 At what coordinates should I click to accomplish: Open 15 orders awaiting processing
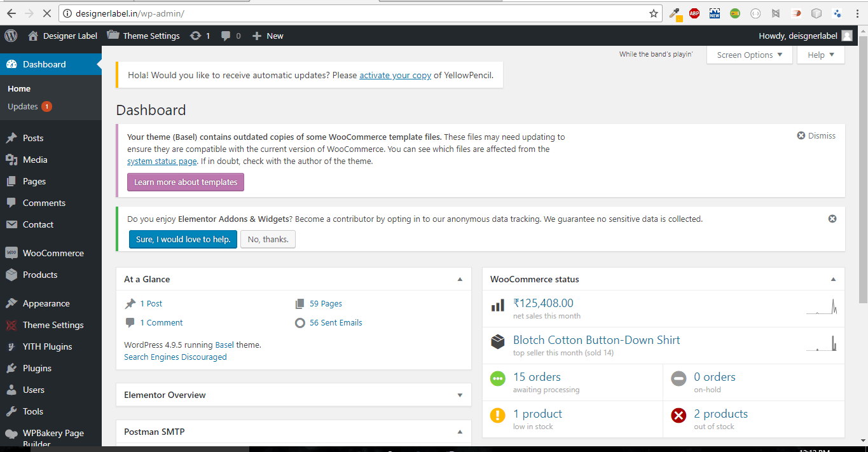coord(537,377)
